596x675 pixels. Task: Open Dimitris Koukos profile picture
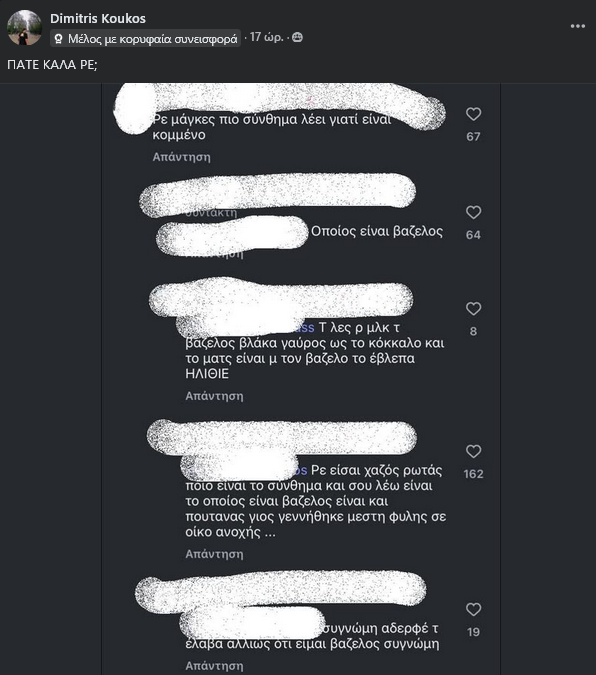pos(24,28)
